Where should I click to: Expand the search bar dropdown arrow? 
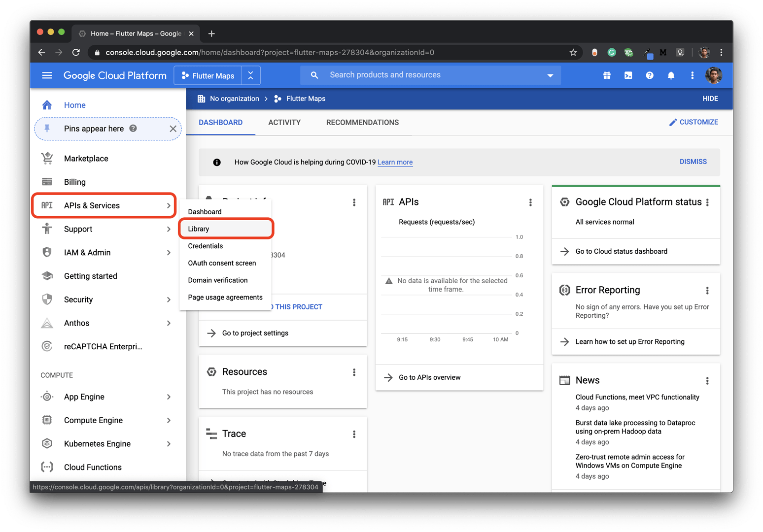click(x=550, y=75)
